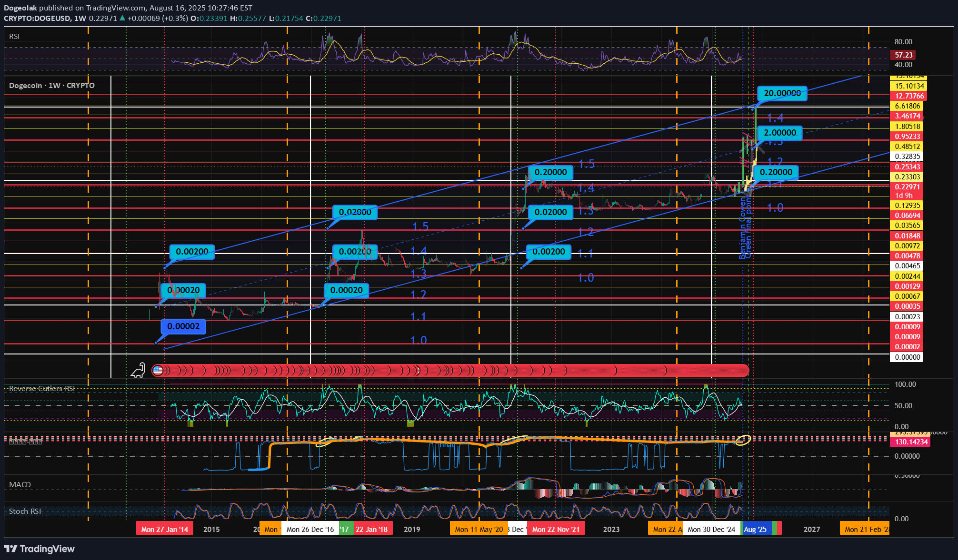Open the Reverse Cutlers RSI indicator title

[x=42, y=389]
